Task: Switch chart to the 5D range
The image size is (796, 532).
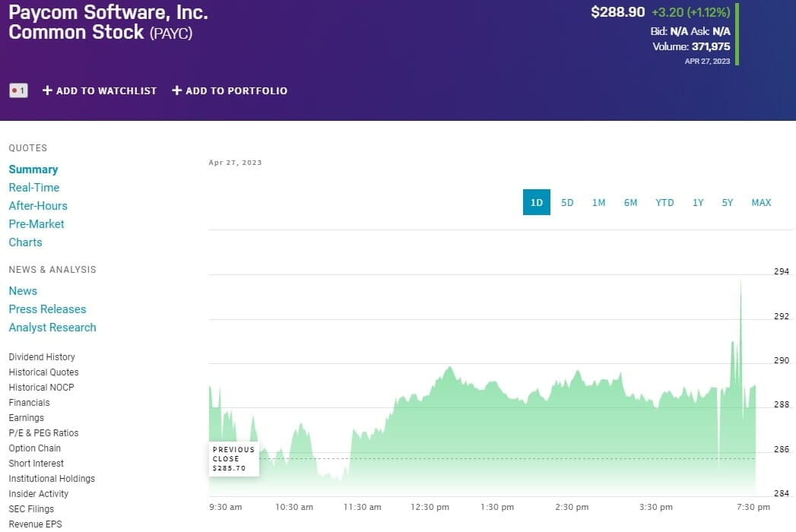Action: point(567,202)
